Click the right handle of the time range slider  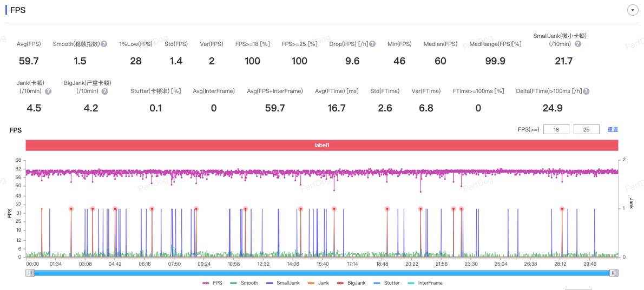(x=613, y=273)
